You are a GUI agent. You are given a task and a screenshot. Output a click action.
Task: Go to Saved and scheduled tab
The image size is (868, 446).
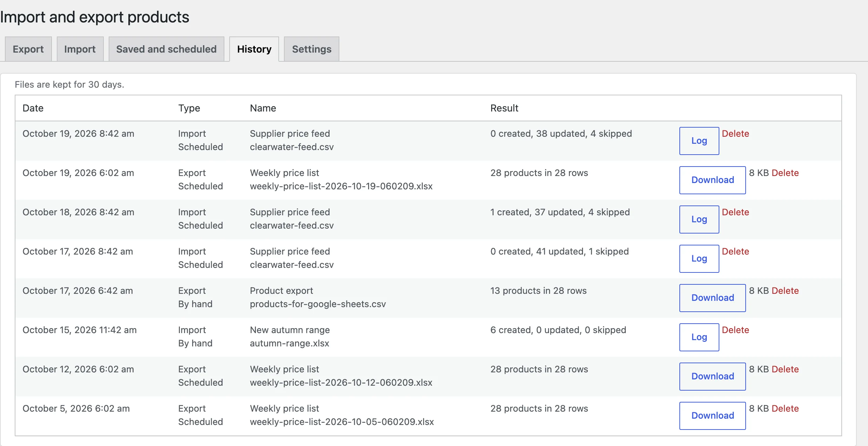(x=167, y=49)
